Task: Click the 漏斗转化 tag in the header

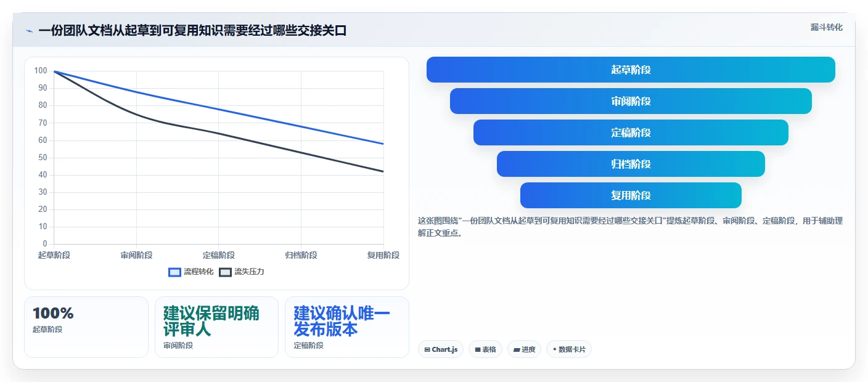Action: pyautogui.click(x=826, y=27)
